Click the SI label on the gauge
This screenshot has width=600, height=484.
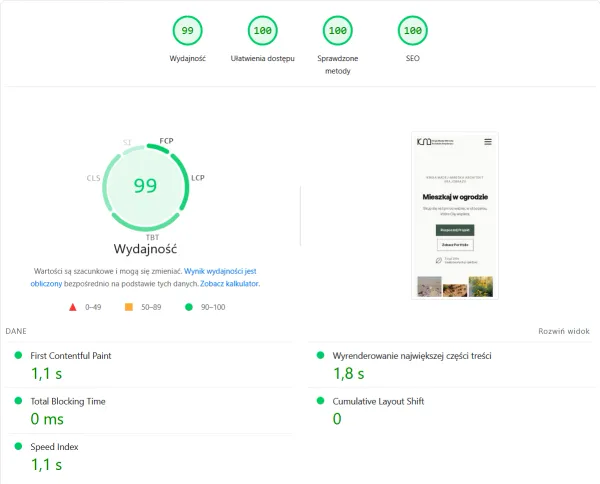pos(127,142)
